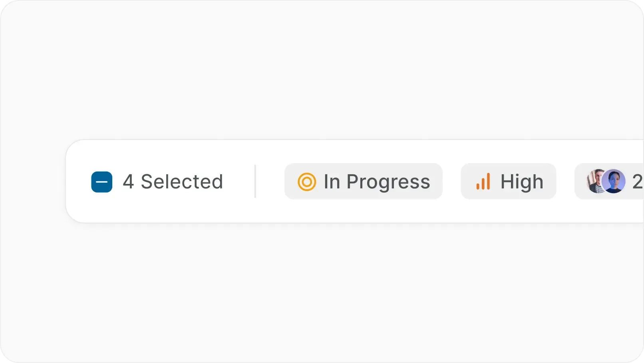
Task: Open the High priority dropdown
Action: pos(508,181)
